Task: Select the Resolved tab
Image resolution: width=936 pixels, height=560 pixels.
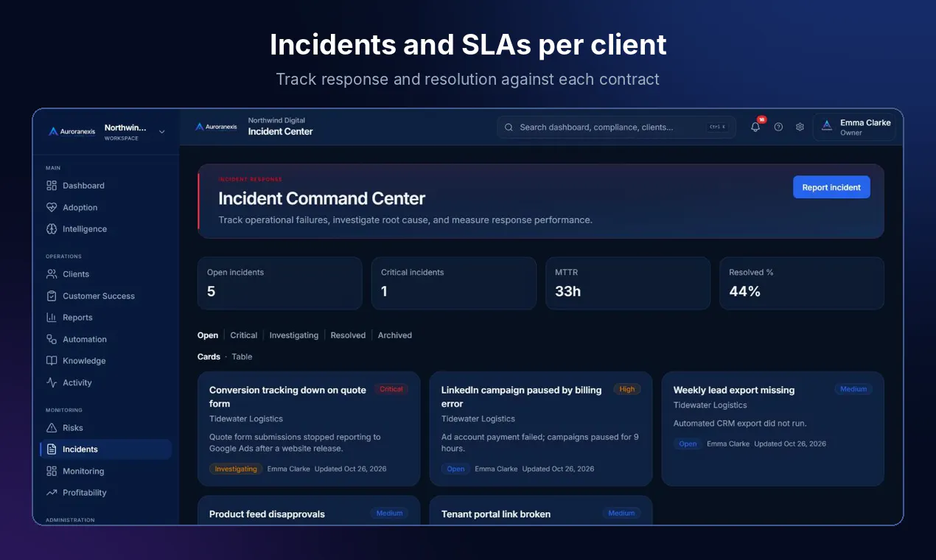Action: tap(348, 335)
